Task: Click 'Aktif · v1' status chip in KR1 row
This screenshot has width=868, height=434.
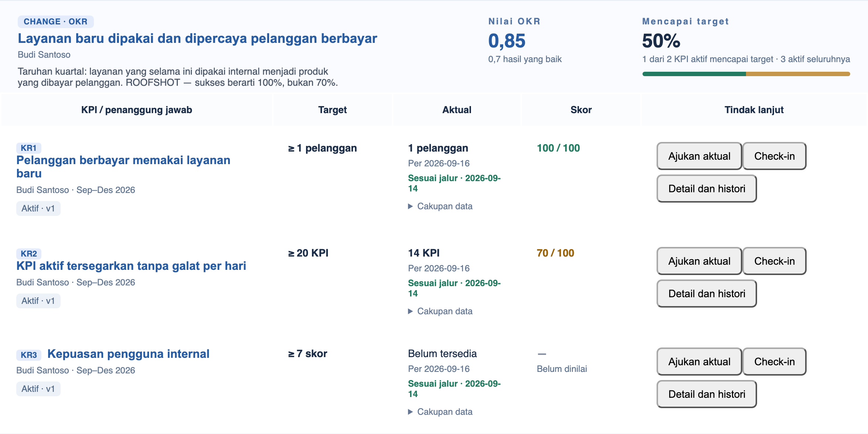Action: tap(38, 208)
